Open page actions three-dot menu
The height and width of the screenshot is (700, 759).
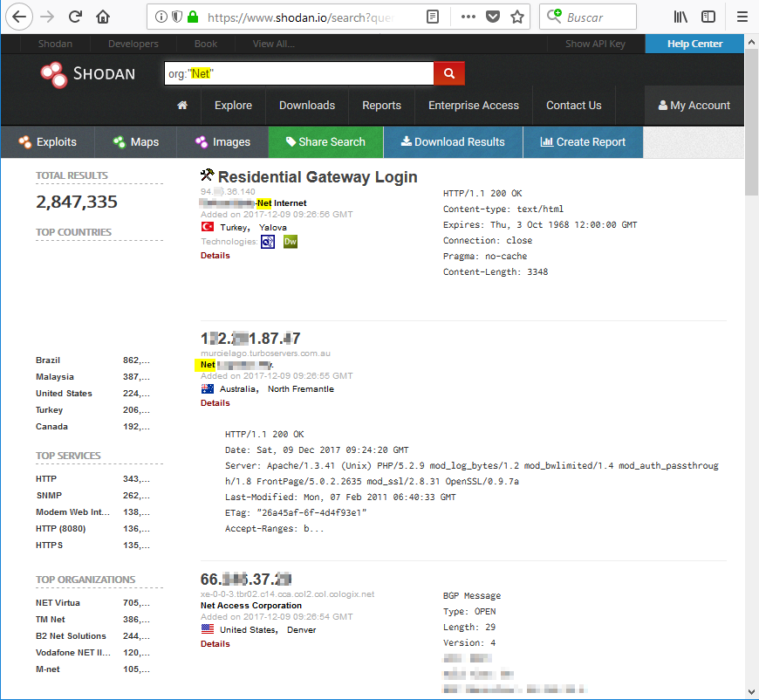468,17
